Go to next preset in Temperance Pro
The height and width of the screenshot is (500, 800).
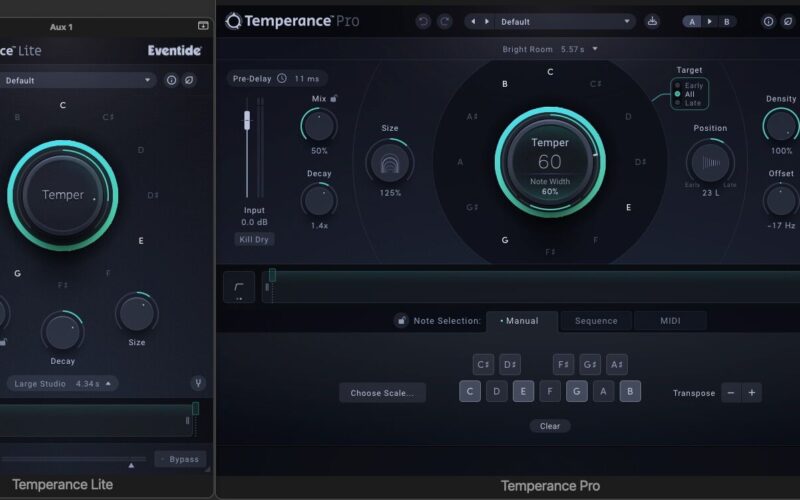coord(487,21)
